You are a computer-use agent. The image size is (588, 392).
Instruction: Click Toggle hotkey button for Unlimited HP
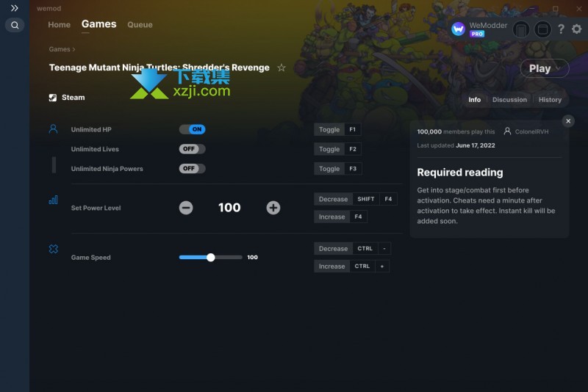tap(329, 129)
